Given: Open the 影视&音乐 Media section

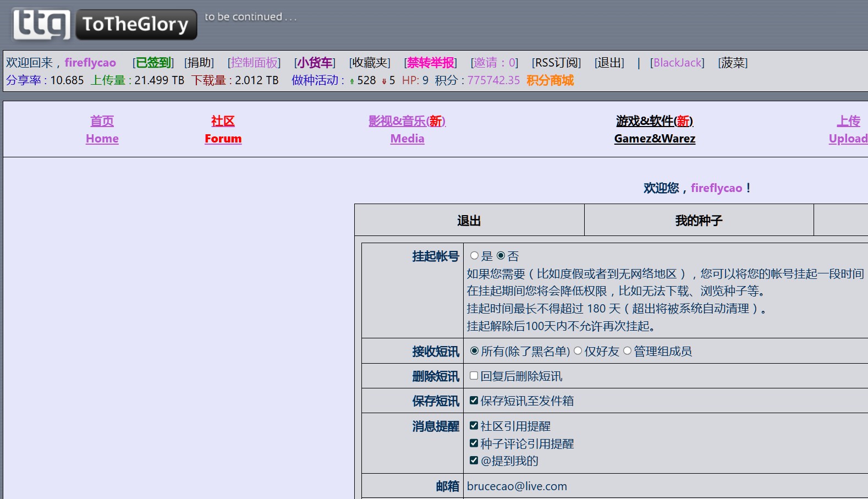Looking at the screenshot, I should [x=407, y=130].
